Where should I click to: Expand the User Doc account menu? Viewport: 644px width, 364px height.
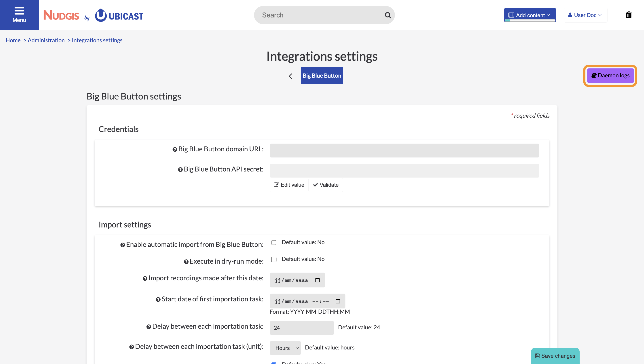tap(585, 15)
